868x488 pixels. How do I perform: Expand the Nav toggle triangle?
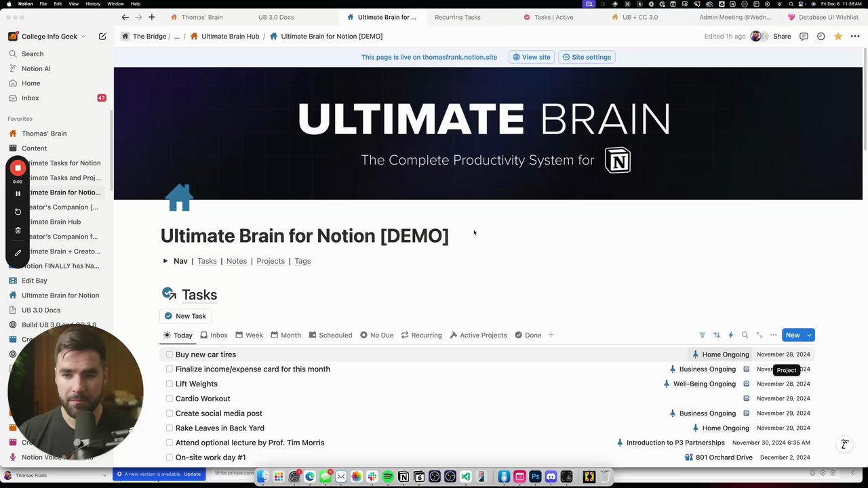tap(165, 261)
